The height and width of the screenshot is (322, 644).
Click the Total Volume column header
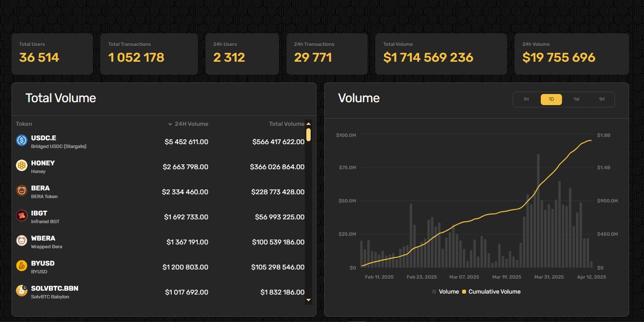coord(287,124)
